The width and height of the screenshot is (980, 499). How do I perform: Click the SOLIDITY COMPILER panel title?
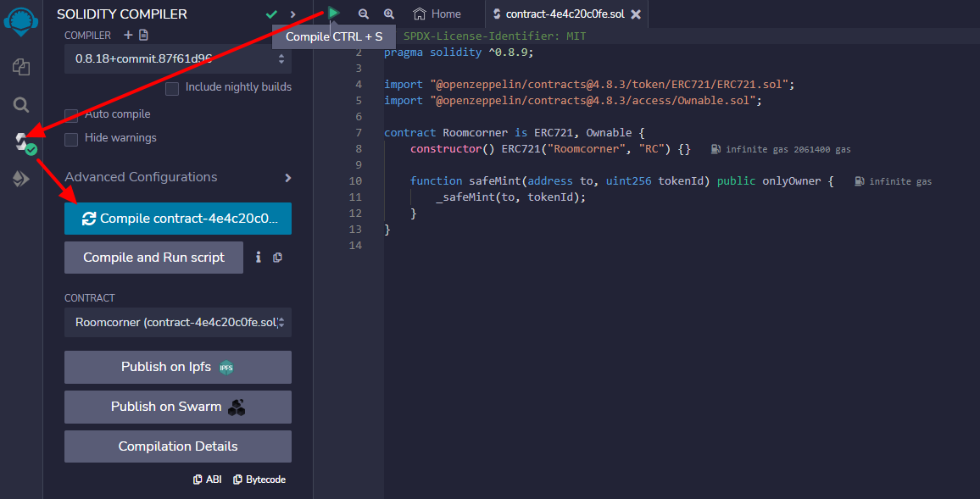(122, 14)
